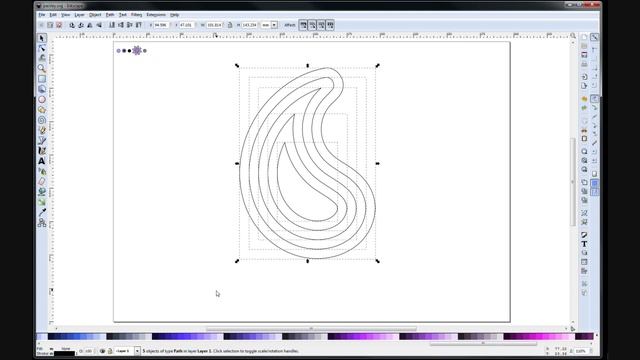Viewport: 640px width, 360px height.
Task: Rotate selection 90 degrees counter-clockwise
Action: pos(72,25)
